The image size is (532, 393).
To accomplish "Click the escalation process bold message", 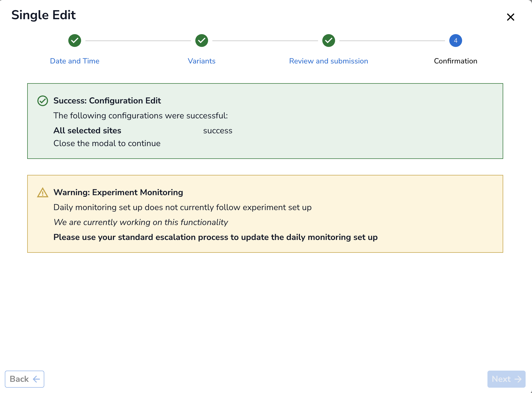I will [215, 237].
